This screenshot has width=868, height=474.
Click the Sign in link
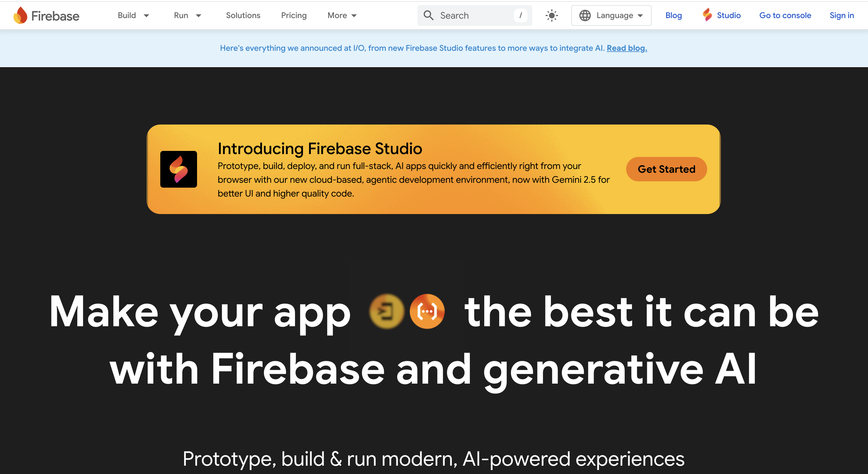(x=841, y=15)
